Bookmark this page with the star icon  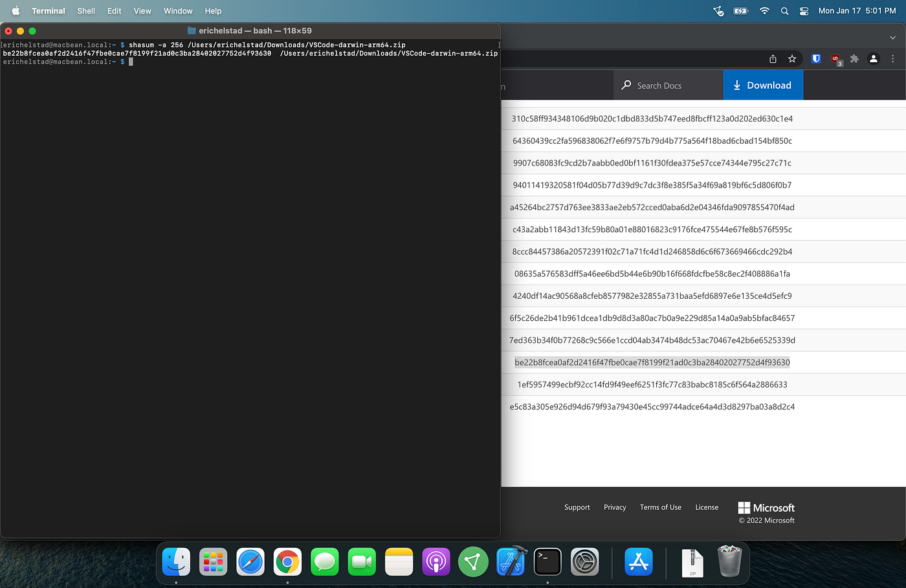click(x=792, y=58)
